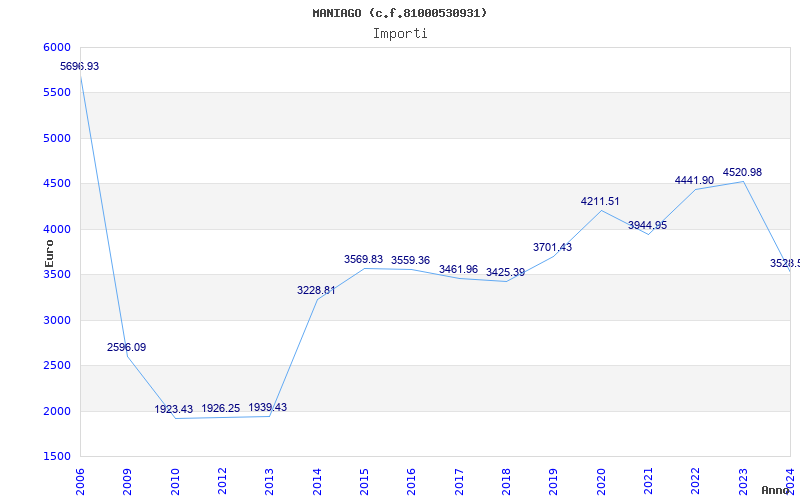The height and width of the screenshot is (500, 800).
Task: Click x-axis year 2021
Action: point(648,482)
